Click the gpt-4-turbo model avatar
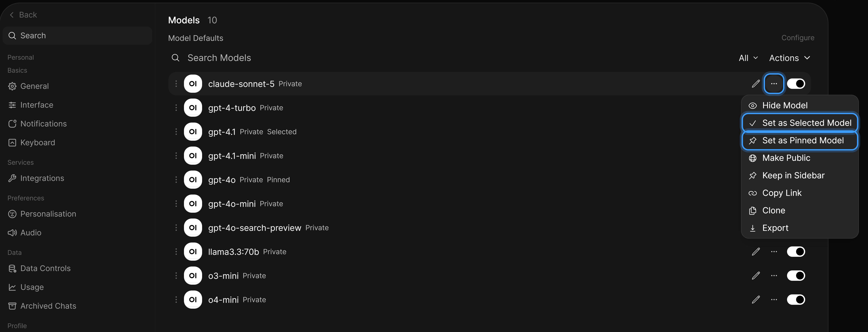868x332 pixels. pyautogui.click(x=193, y=108)
